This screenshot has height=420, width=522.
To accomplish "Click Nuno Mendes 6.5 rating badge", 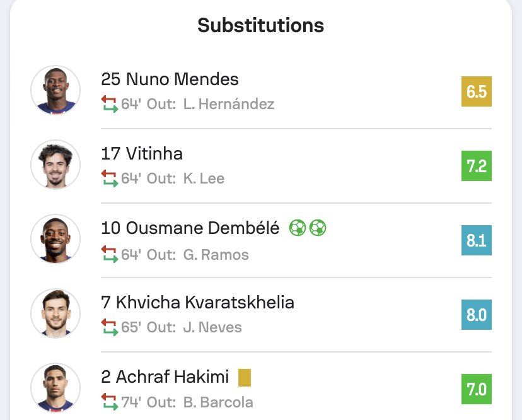I will 476,92.
